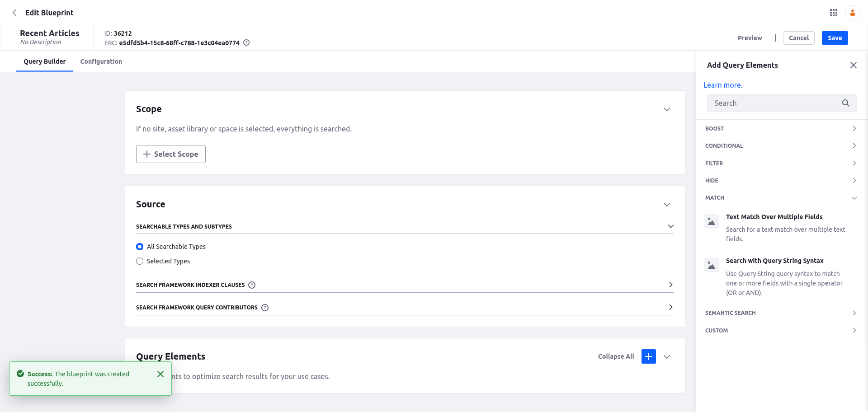Click the search magnifier icon in sidebar
The height and width of the screenshot is (412, 868).
[845, 103]
